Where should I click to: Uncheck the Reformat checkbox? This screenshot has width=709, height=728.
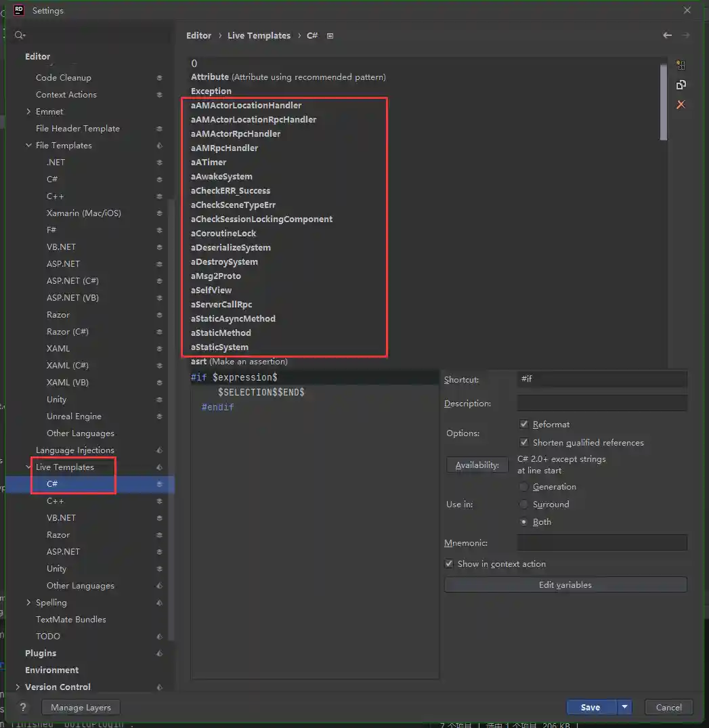[x=523, y=424]
